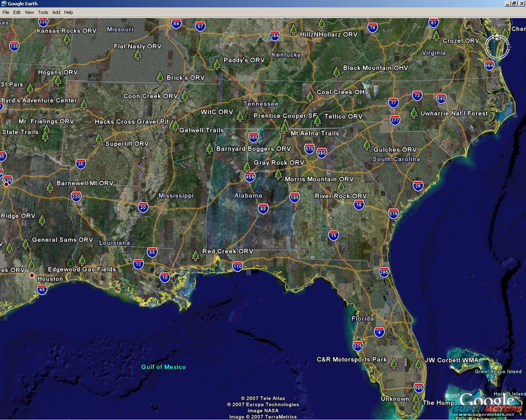This screenshot has height=420, width=526.
Task: Select the Gray Rock ORV tree marker
Action: coord(247,167)
